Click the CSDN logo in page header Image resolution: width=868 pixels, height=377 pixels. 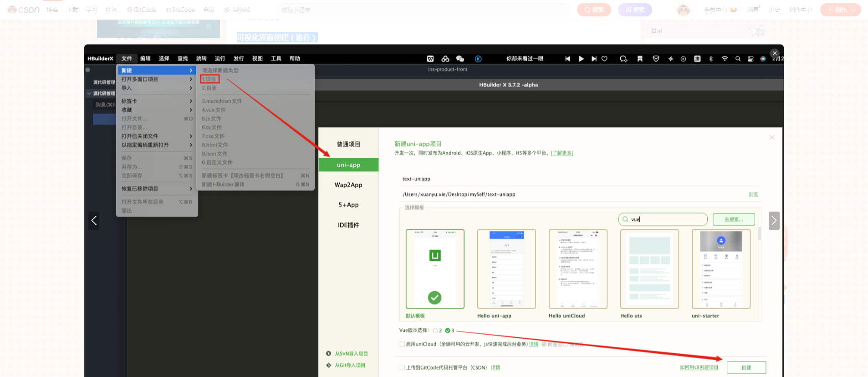24,10
